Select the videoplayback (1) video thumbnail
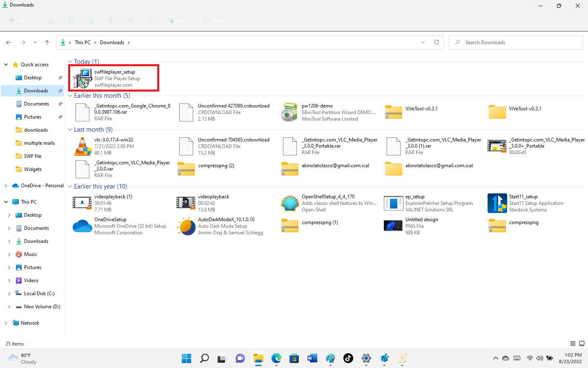This screenshot has height=368, width=588. (x=82, y=203)
